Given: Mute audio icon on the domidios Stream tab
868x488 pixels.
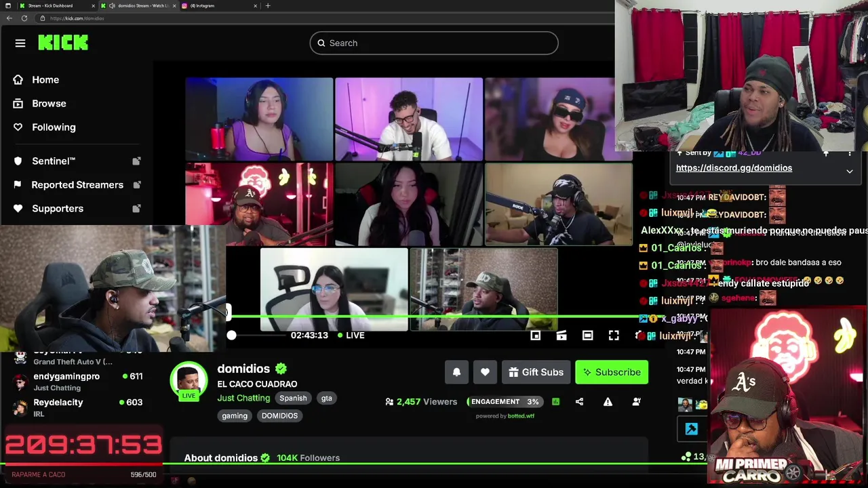Looking at the screenshot, I should [111, 5].
